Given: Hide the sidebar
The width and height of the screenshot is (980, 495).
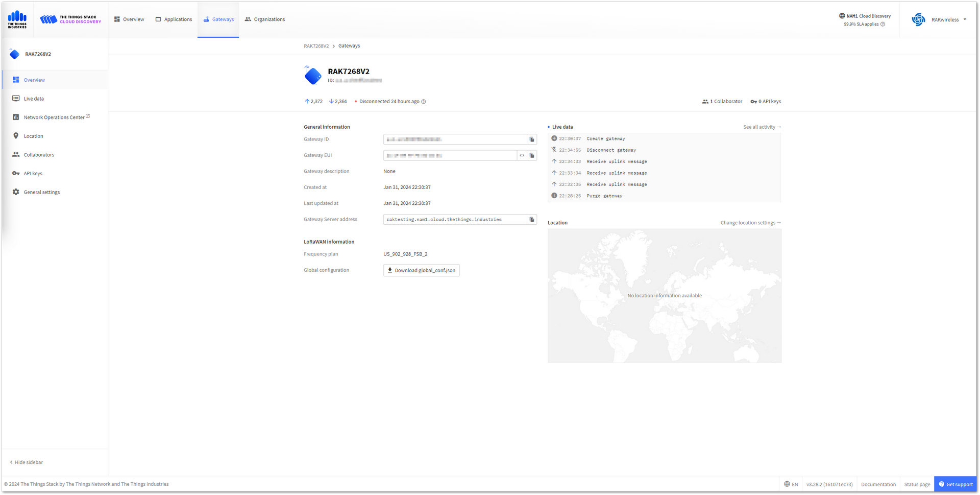Looking at the screenshot, I should pyautogui.click(x=27, y=462).
